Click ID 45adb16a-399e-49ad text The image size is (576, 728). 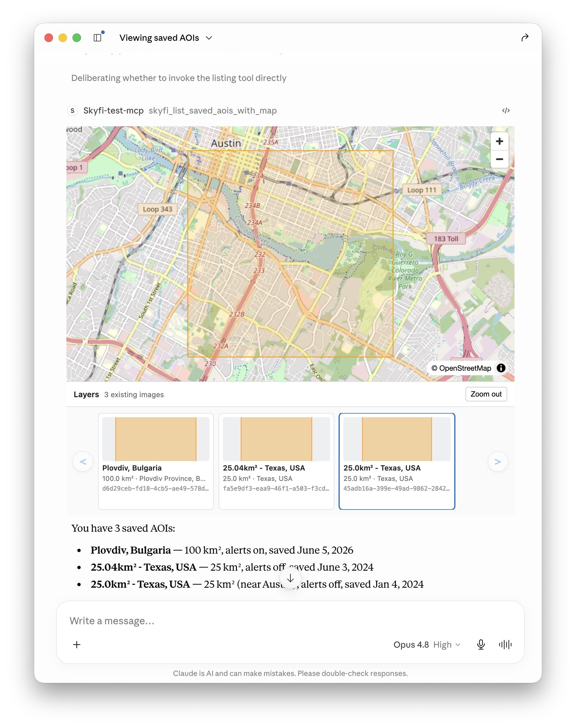coord(397,488)
